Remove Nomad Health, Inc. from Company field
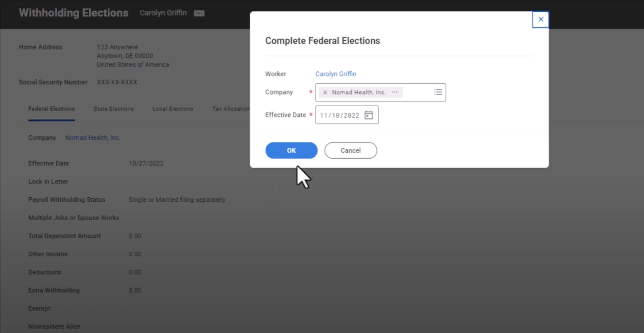Screen dimensions: 644x333 (325, 92)
